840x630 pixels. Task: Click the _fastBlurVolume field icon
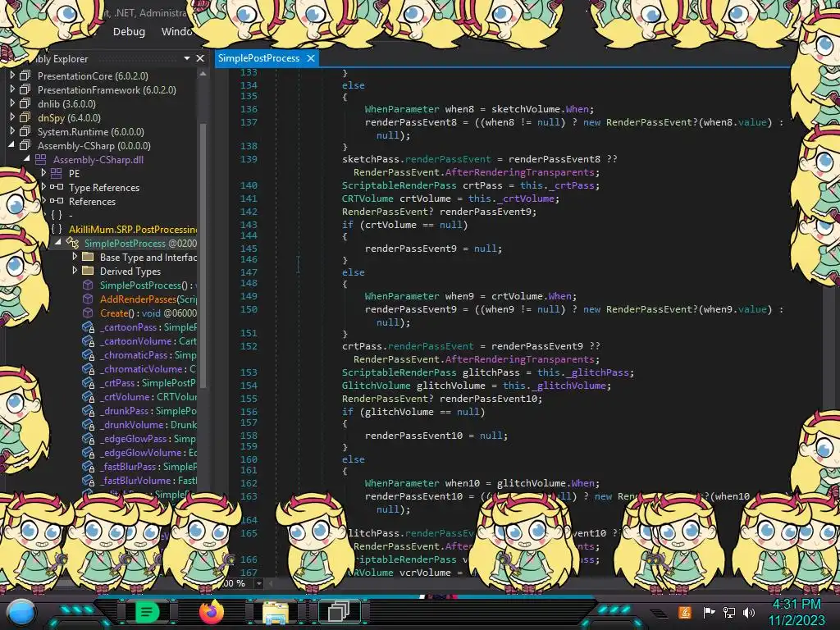(88, 480)
